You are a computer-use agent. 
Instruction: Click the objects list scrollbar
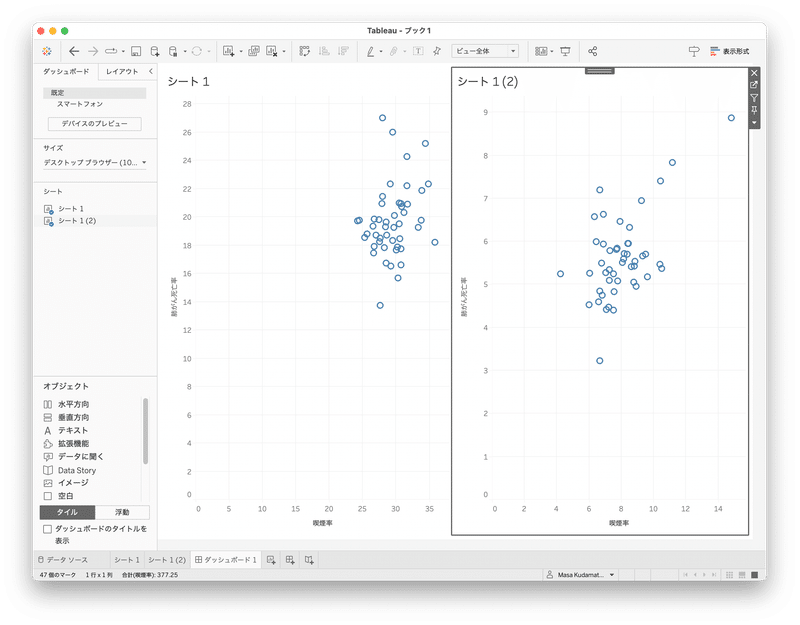pyautogui.click(x=145, y=431)
